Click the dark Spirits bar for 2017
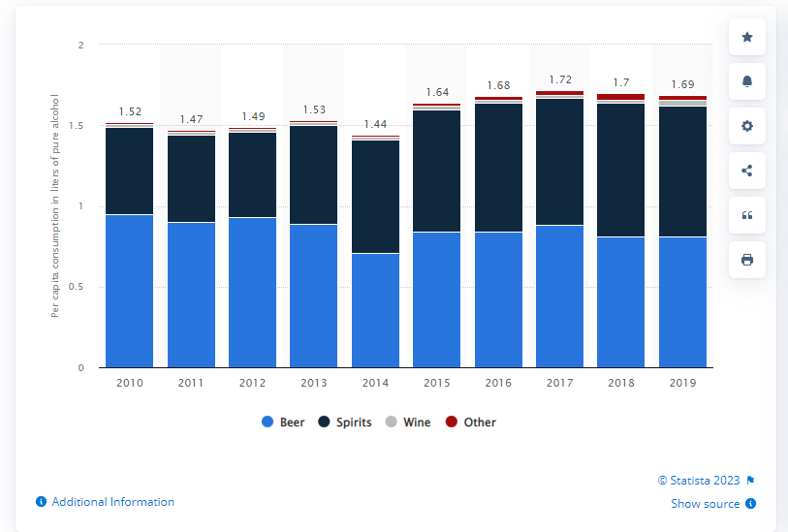Image resolution: width=788 pixels, height=532 pixels. coord(559,162)
